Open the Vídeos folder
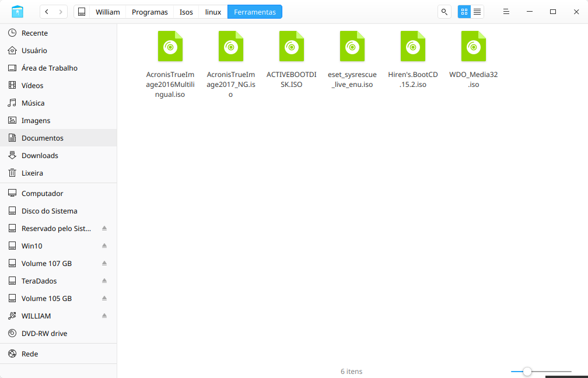This screenshot has height=378, width=588. (x=58, y=86)
